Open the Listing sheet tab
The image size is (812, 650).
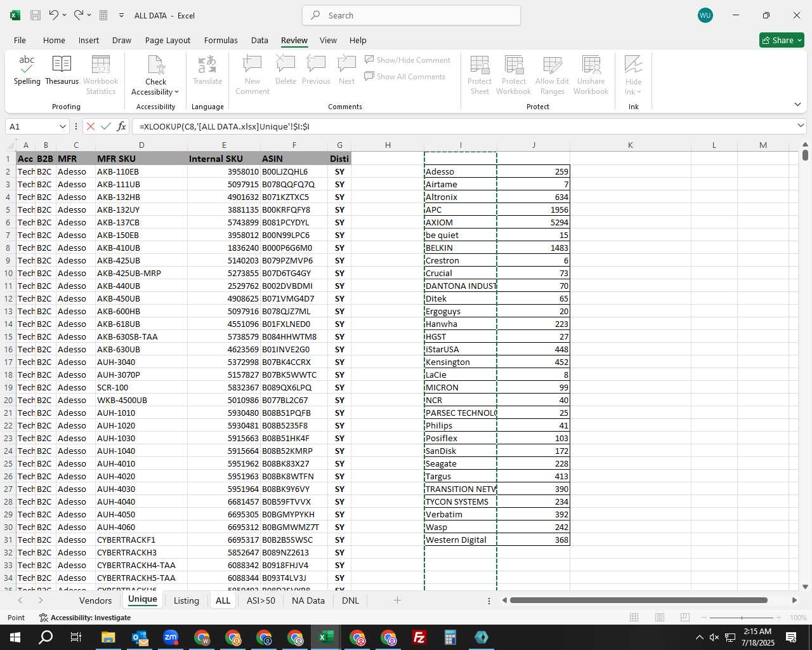pos(186,600)
